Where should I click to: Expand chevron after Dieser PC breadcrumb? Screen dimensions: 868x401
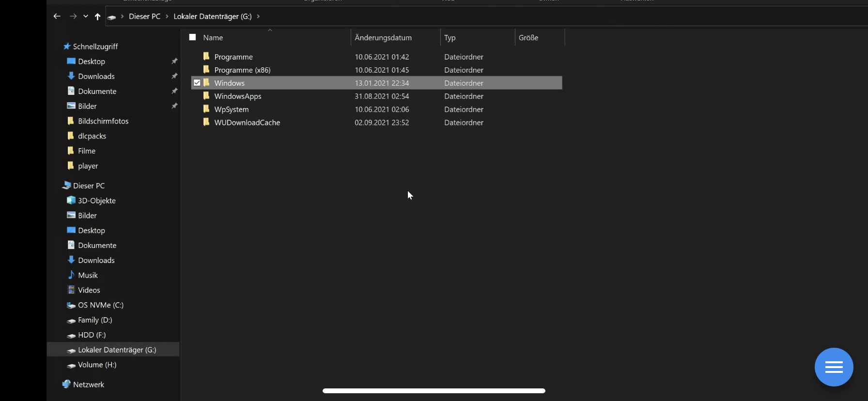[x=167, y=16]
